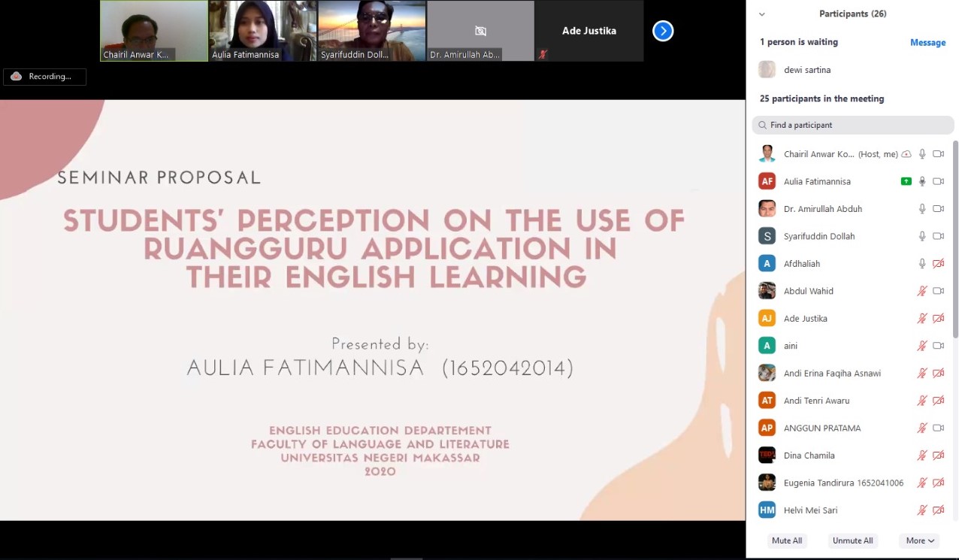Click AJ avatar of Ade Justika
This screenshot has height=560, width=959.
click(767, 319)
